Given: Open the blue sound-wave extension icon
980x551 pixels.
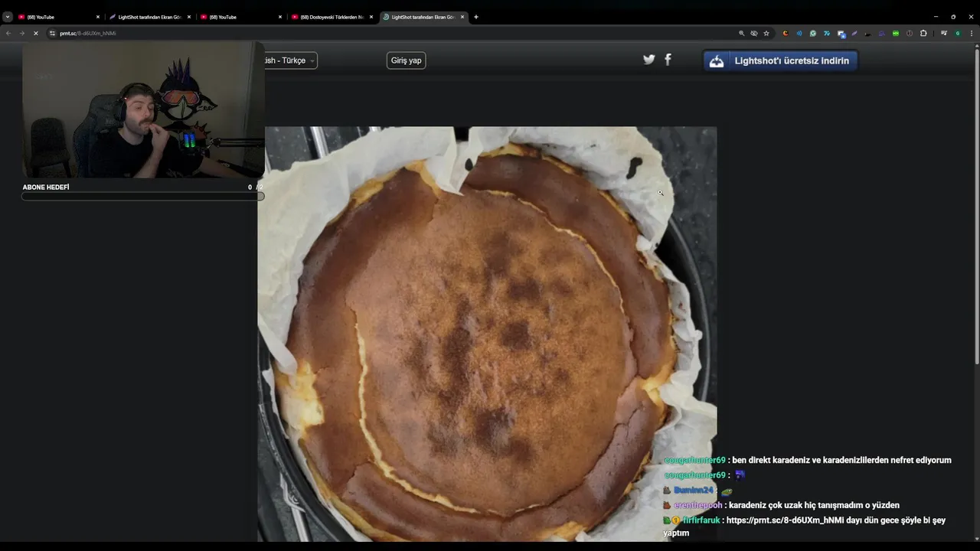Looking at the screenshot, I should coord(799,34).
